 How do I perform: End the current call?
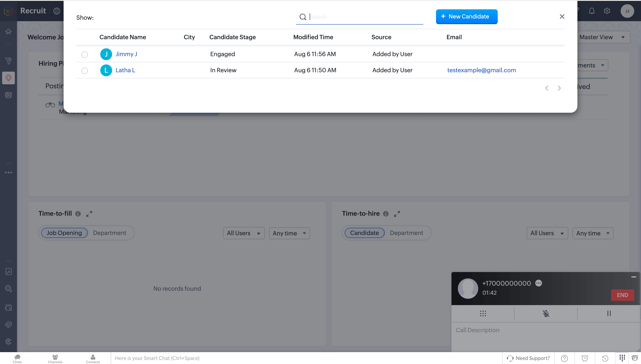point(622,295)
